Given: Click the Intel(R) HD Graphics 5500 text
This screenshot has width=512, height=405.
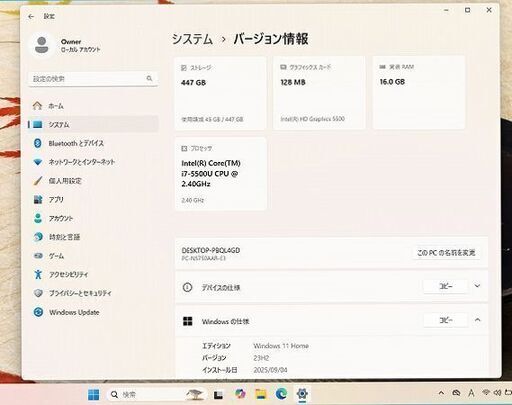Looking at the screenshot, I should coord(313,119).
